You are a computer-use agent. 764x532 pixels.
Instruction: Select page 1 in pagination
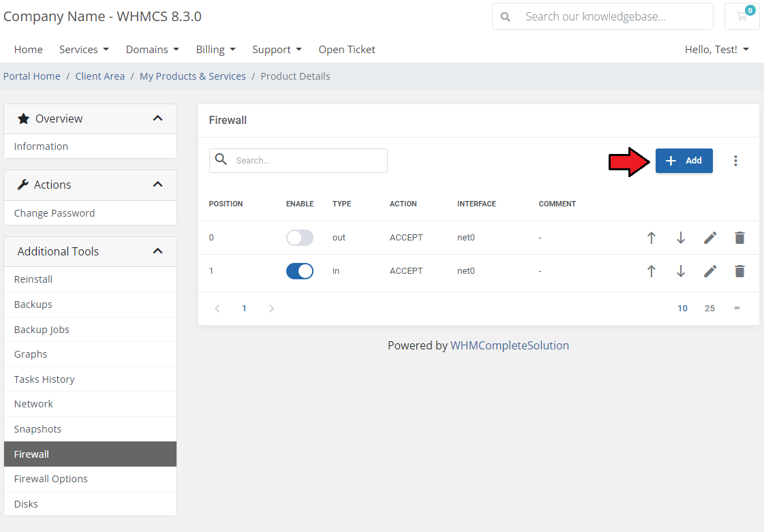[244, 309]
